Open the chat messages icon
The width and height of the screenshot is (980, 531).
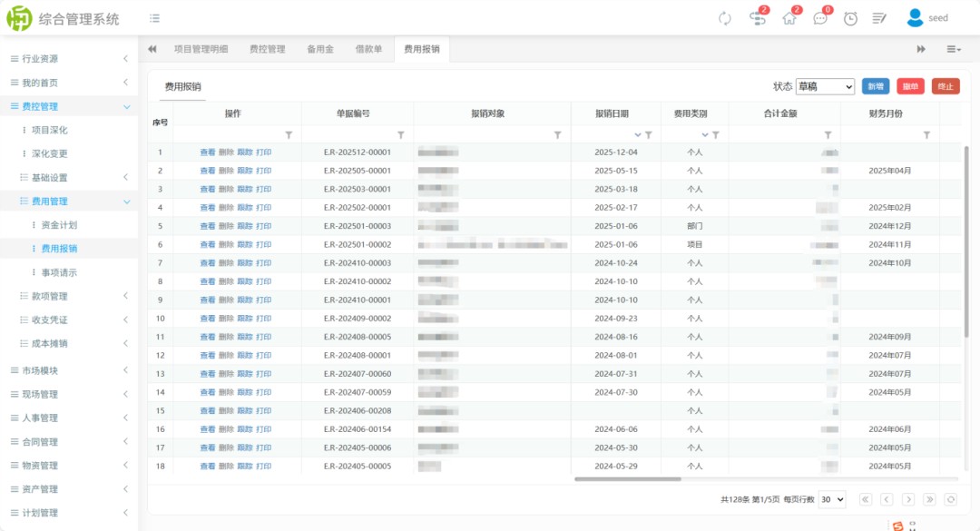820,18
